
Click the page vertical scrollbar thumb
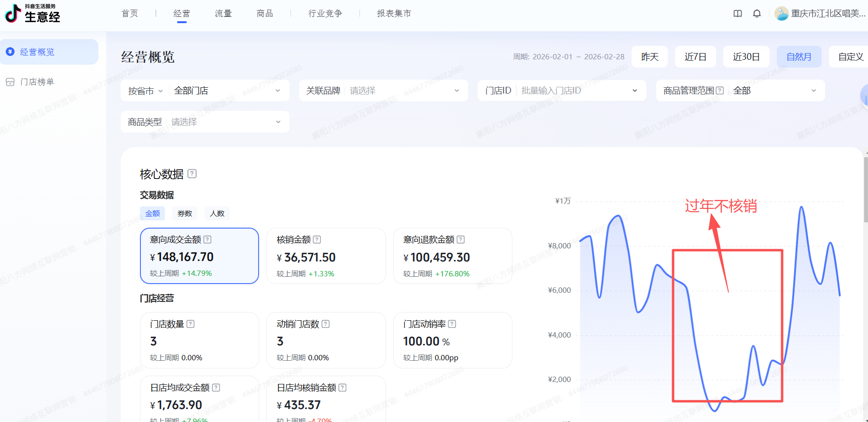866,191
